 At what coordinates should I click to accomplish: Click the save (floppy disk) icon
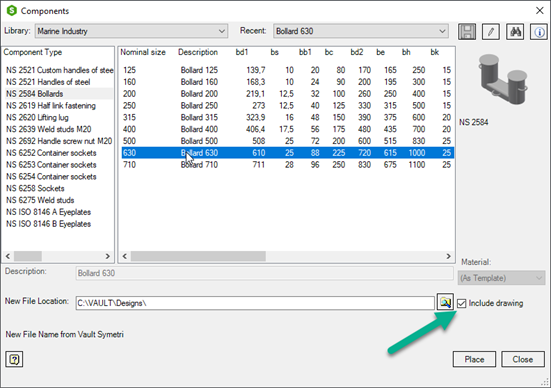click(x=467, y=32)
